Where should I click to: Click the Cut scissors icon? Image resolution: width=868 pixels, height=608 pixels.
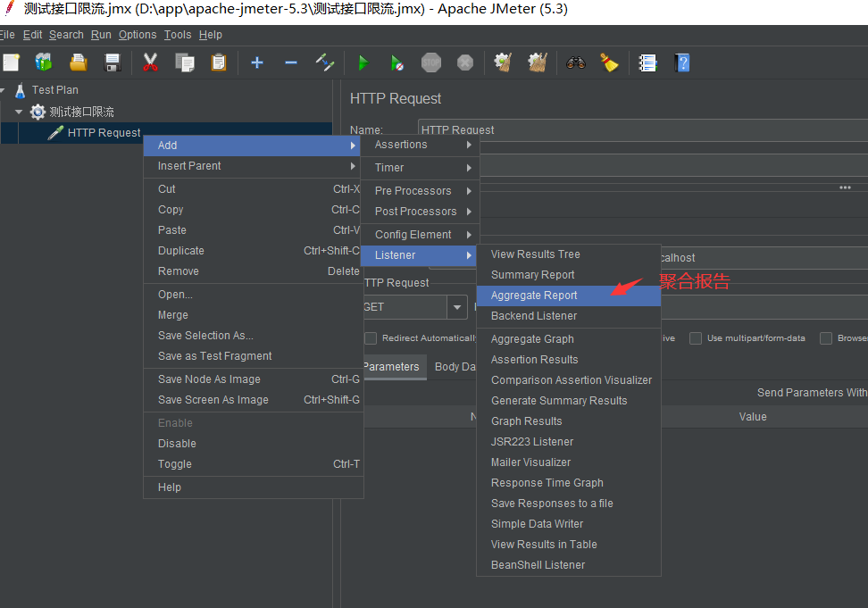pyautogui.click(x=150, y=62)
